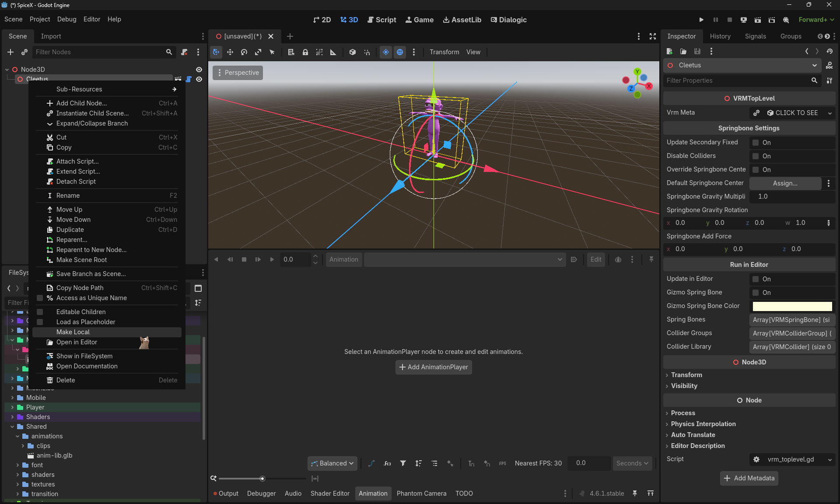The height and width of the screenshot is (504, 840).
Task: Enable Update in Editor checkbox
Action: (x=756, y=279)
